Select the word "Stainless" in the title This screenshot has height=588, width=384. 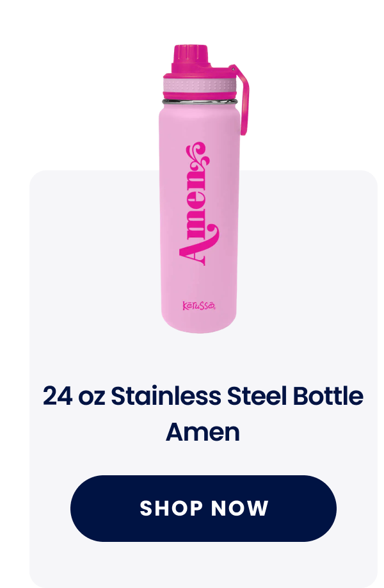tap(166, 396)
